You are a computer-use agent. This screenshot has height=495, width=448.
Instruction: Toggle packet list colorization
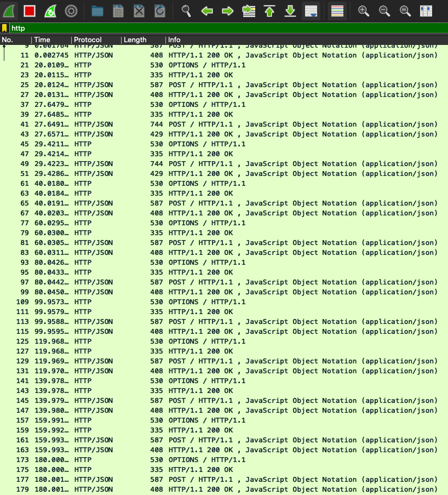point(337,10)
